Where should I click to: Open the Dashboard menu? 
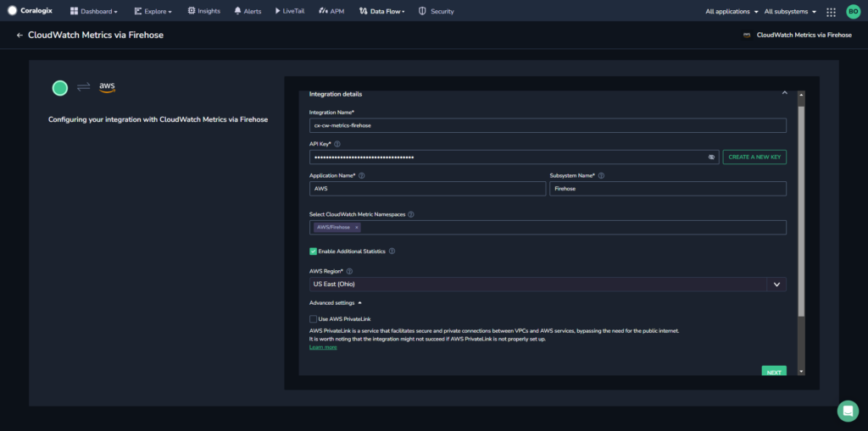[93, 11]
